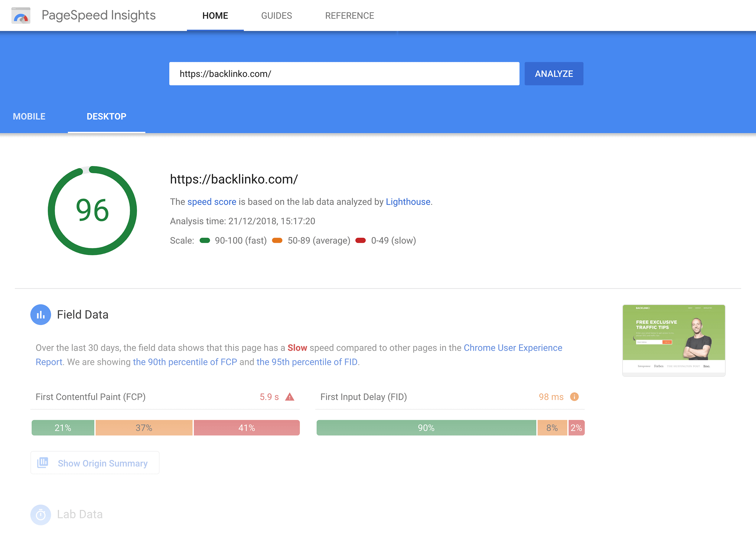The height and width of the screenshot is (538, 756).
Task: Click the 90th percentile of FCP link
Action: click(185, 362)
